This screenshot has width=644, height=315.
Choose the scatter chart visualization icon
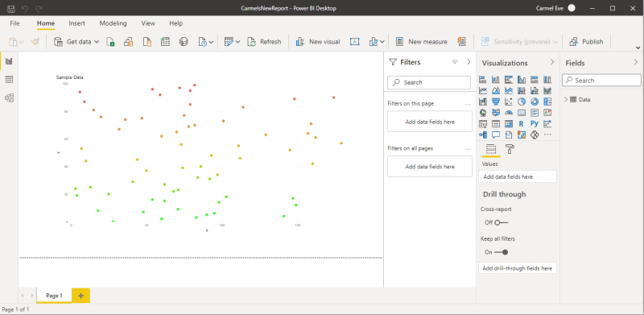coord(509,102)
